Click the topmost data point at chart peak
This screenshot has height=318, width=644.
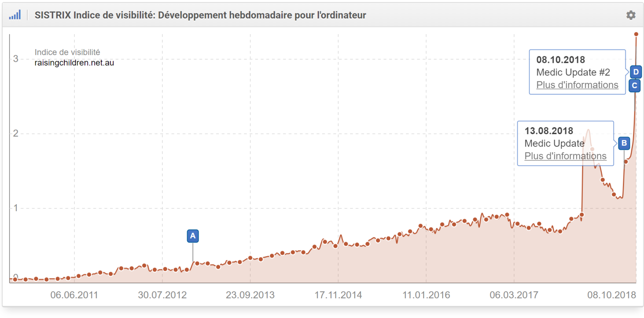tap(636, 34)
